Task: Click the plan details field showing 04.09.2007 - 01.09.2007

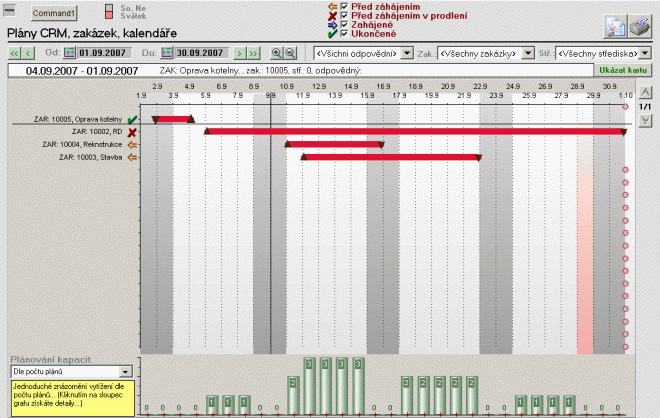Action: (x=301, y=71)
